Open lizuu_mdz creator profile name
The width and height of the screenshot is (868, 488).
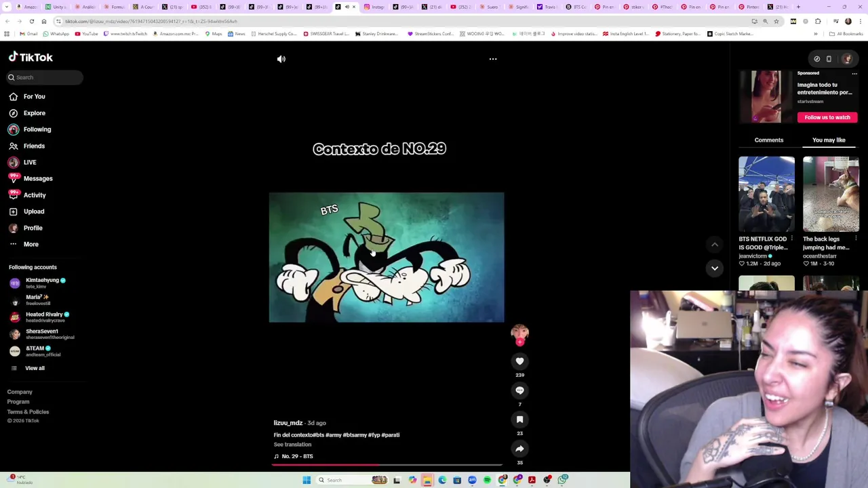point(288,423)
